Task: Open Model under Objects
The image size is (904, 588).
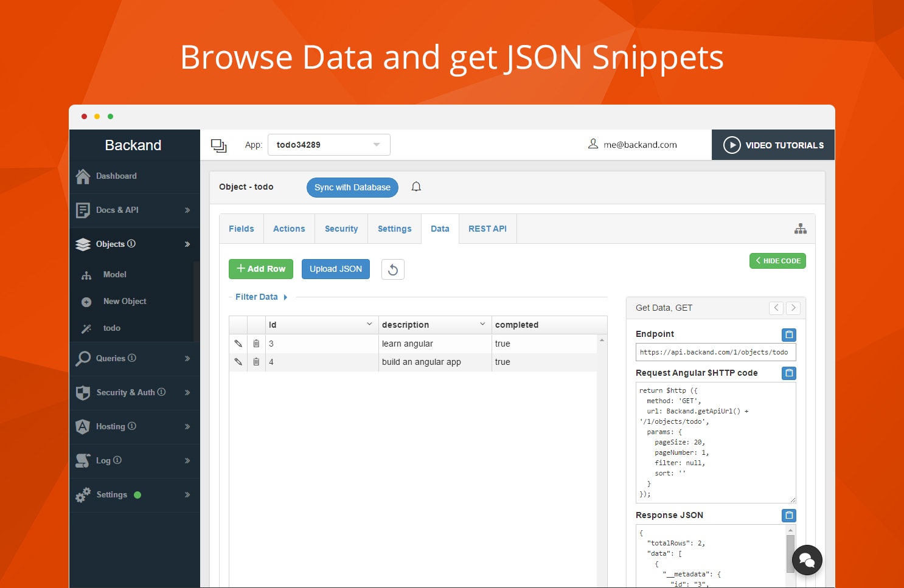Action: 115,274
